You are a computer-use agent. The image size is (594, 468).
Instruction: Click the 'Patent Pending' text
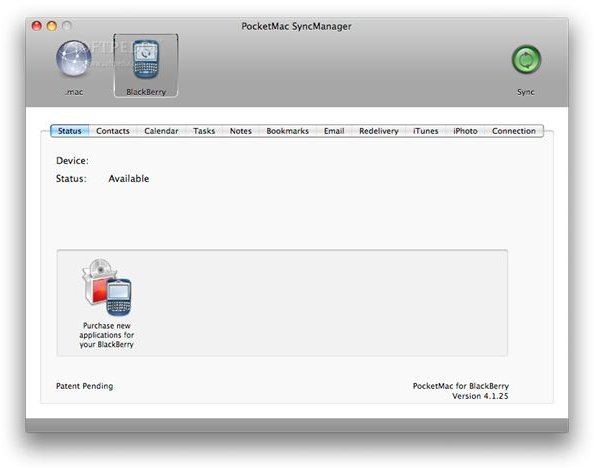pos(84,386)
